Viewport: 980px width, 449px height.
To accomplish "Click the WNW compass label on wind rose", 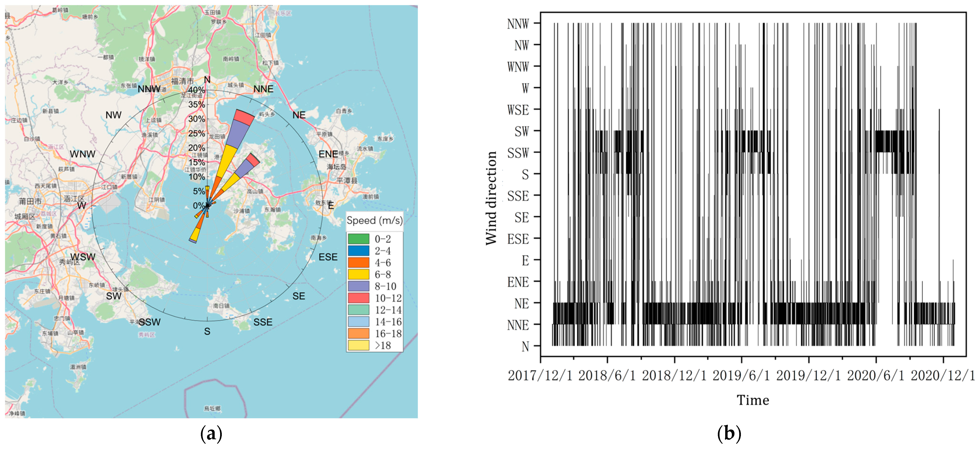I will coord(83,154).
